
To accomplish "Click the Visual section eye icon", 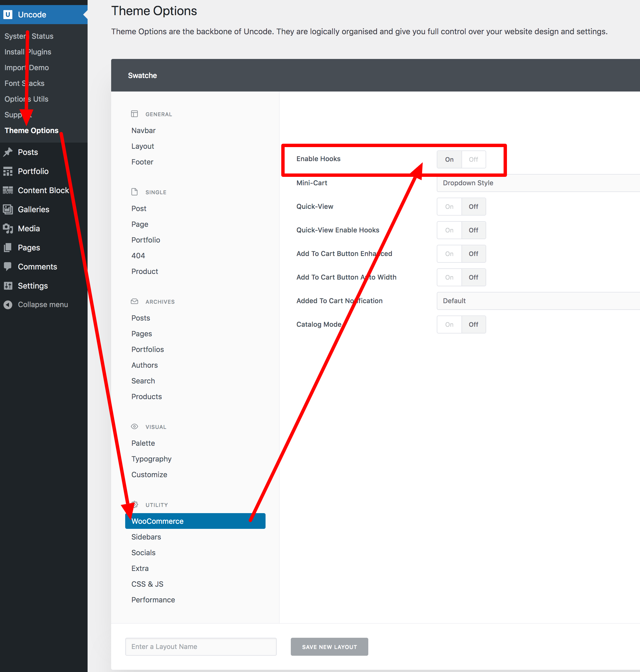I will (134, 426).
